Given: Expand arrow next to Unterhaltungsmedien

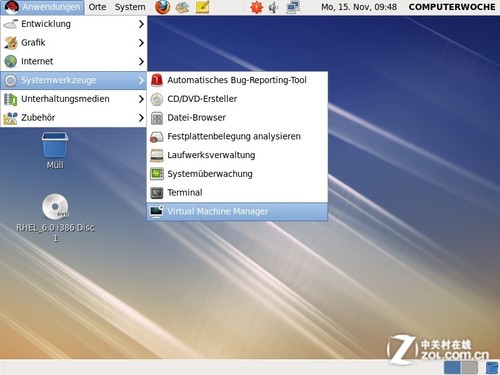Looking at the screenshot, I should (x=141, y=99).
